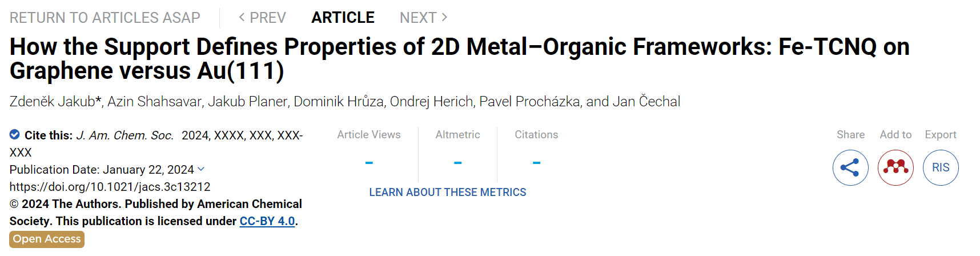View the Altmetric score value
Screen dimensions: 980x256
point(458,163)
